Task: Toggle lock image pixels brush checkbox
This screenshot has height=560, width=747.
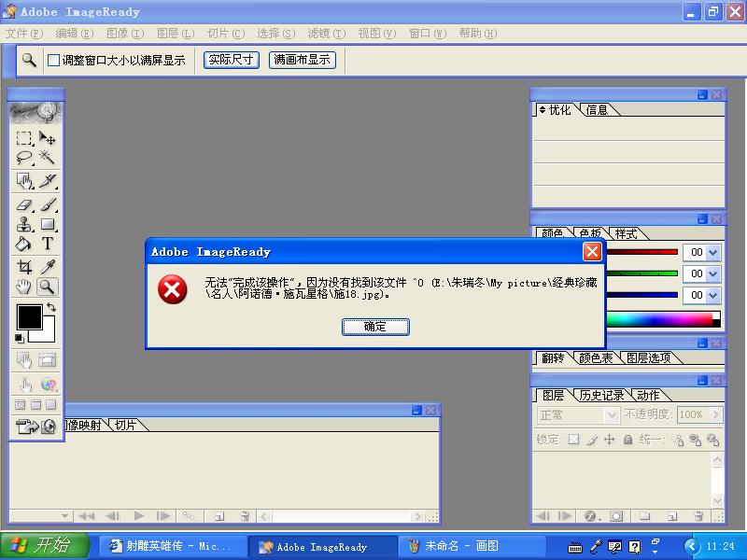Action: [592, 440]
